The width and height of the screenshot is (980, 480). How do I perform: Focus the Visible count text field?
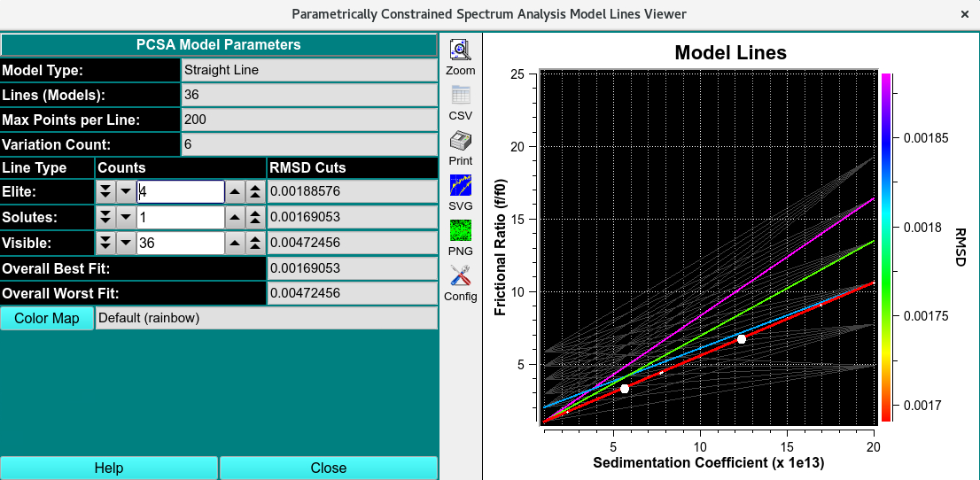pyautogui.click(x=181, y=244)
